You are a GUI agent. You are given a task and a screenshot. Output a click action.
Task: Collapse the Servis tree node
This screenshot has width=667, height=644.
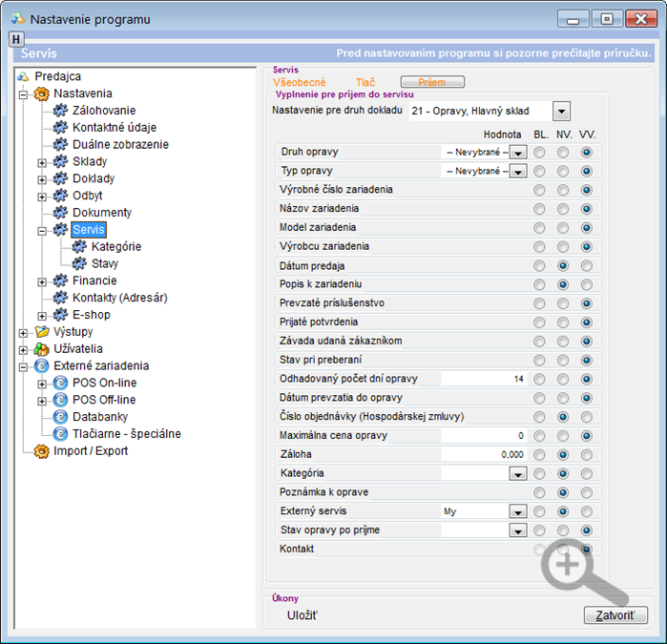click(42, 231)
